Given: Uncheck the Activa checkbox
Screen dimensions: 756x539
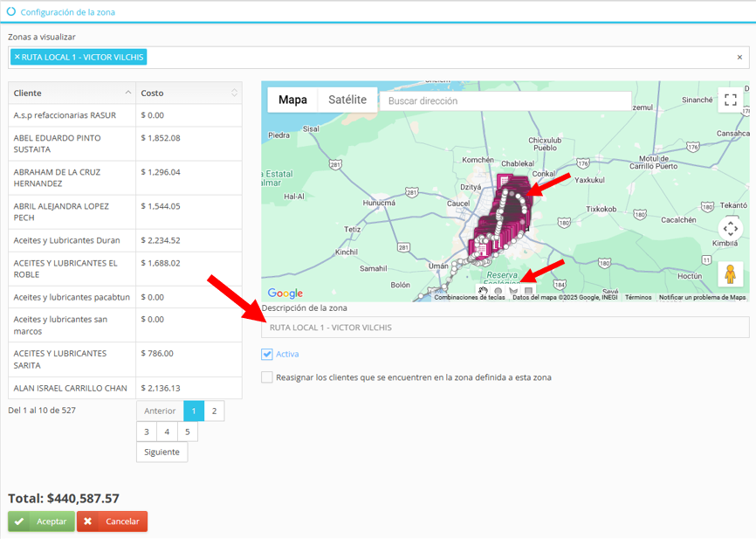Looking at the screenshot, I should (x=267, y=354).
